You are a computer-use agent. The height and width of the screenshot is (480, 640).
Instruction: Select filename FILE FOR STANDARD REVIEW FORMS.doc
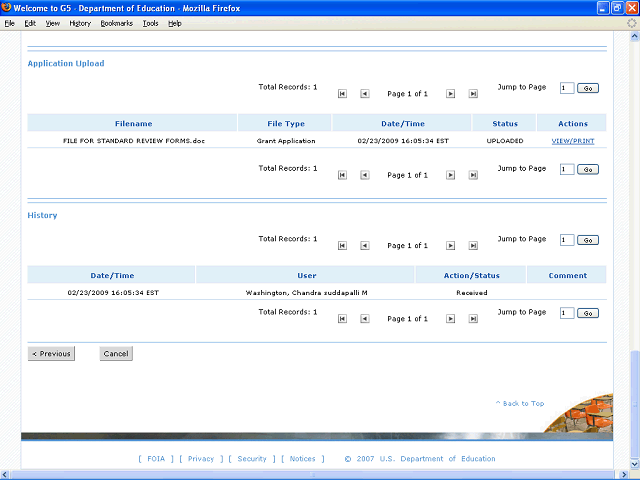[x=133, y=141]
